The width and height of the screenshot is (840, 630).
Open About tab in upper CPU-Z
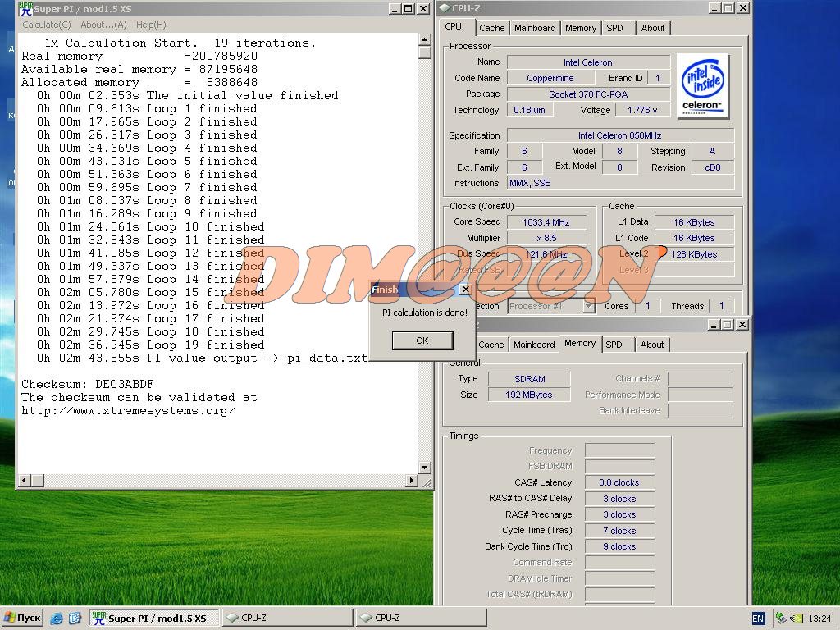[652, 28]
